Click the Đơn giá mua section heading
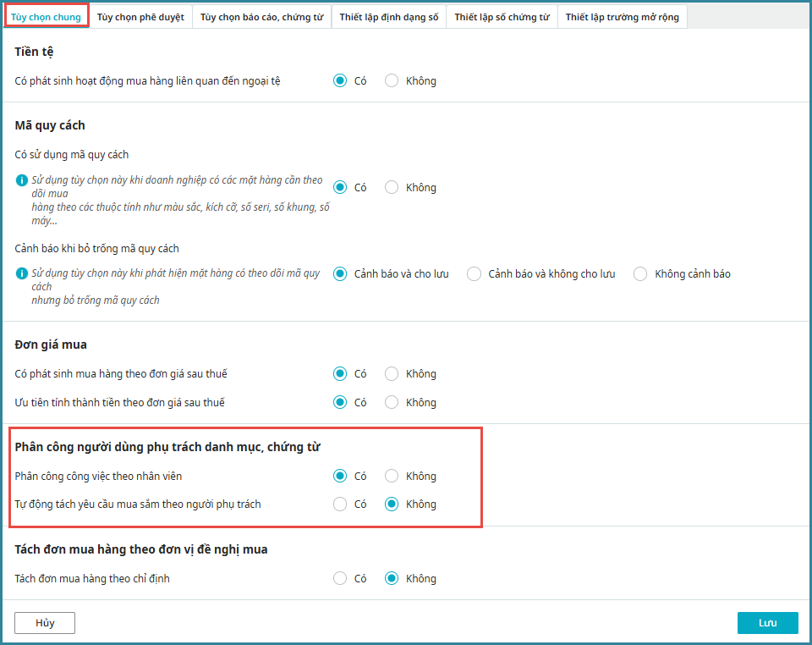The height and width of the screenshot is (645, 812). [51, 345]
